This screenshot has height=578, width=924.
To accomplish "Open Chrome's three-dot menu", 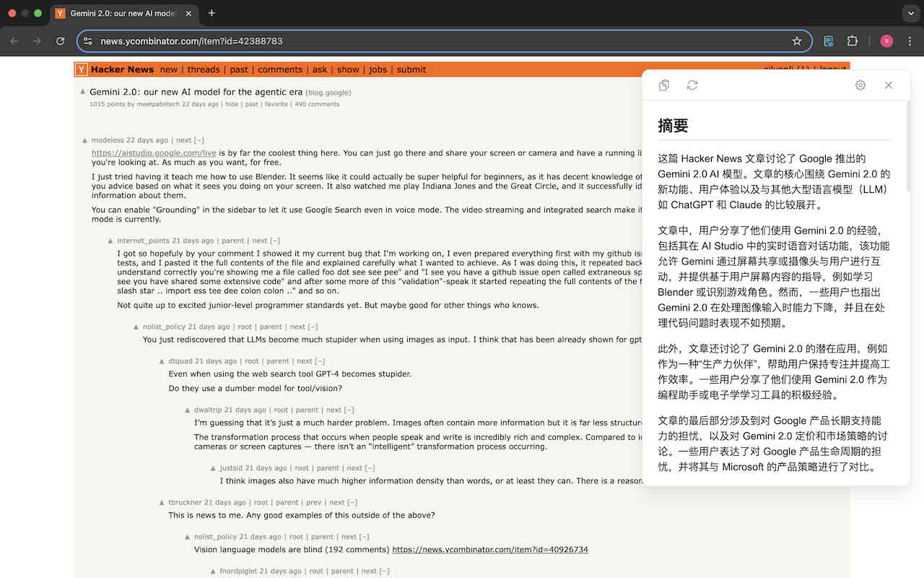I will pos(910,41).
